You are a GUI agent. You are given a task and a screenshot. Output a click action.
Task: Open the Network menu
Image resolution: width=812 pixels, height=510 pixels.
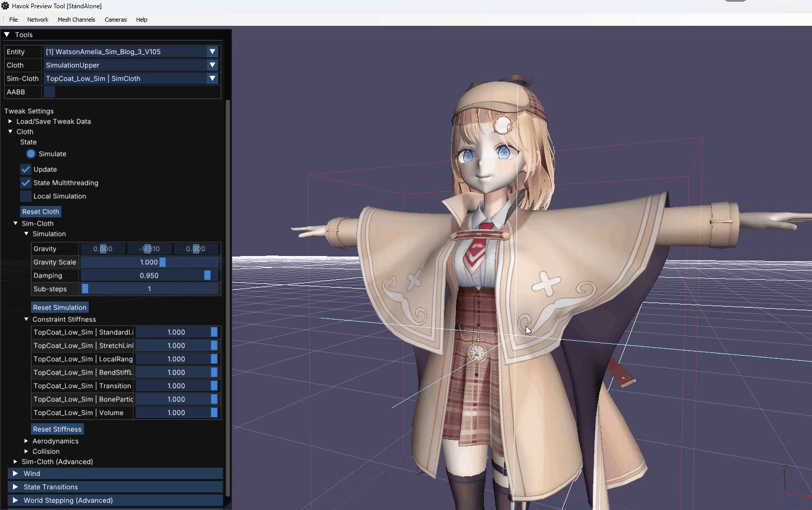coord(38,20)
